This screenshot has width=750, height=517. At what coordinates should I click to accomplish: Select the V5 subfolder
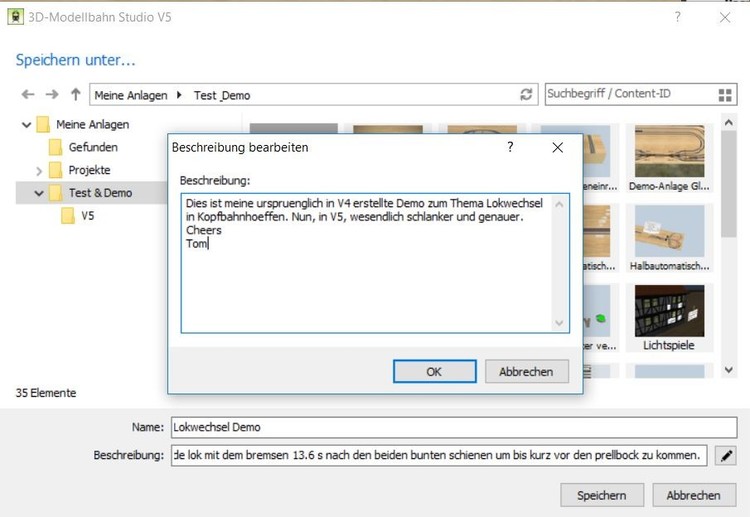87,216
